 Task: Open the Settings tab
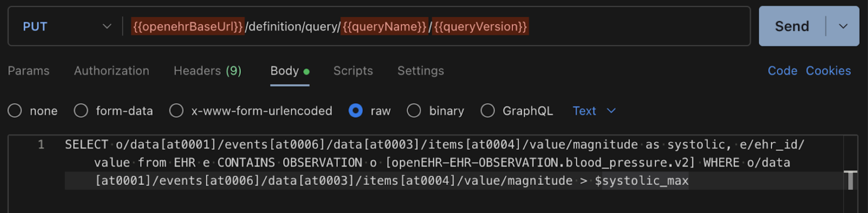click(421, 71)
